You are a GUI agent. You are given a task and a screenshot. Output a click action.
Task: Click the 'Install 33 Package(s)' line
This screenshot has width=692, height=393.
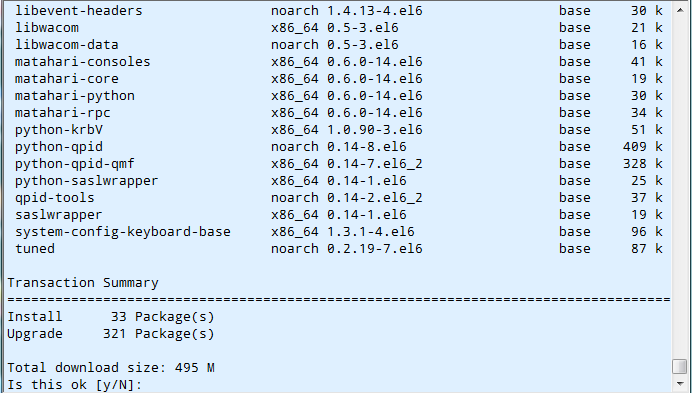(x=111, y=317)
